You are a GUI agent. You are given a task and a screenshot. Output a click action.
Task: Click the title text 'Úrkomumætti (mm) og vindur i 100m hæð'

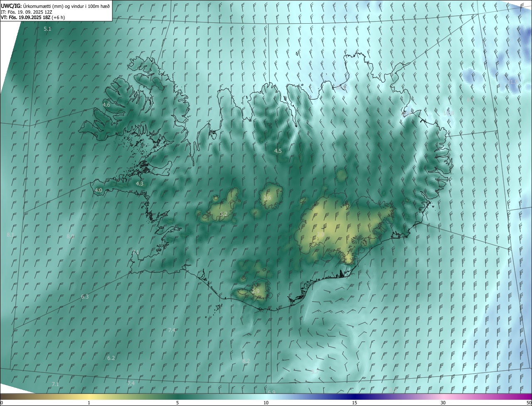(x=66, y=5)
